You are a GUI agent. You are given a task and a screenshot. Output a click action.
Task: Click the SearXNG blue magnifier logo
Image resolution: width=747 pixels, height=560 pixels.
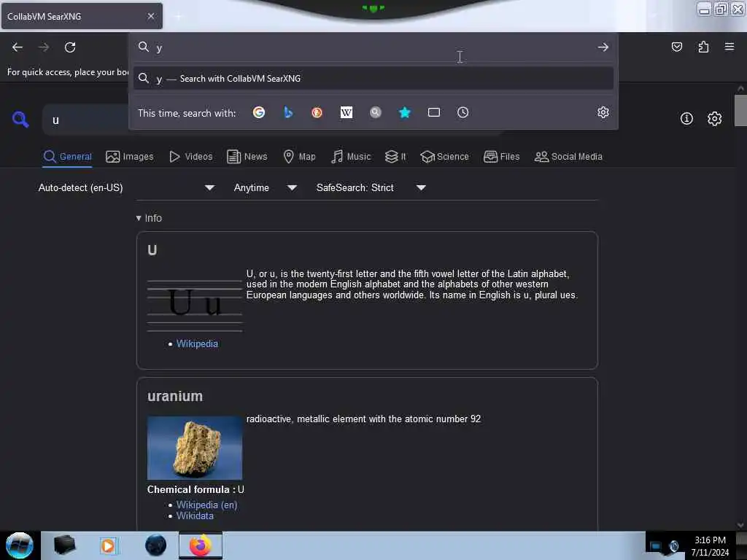[x=20, y=119]
